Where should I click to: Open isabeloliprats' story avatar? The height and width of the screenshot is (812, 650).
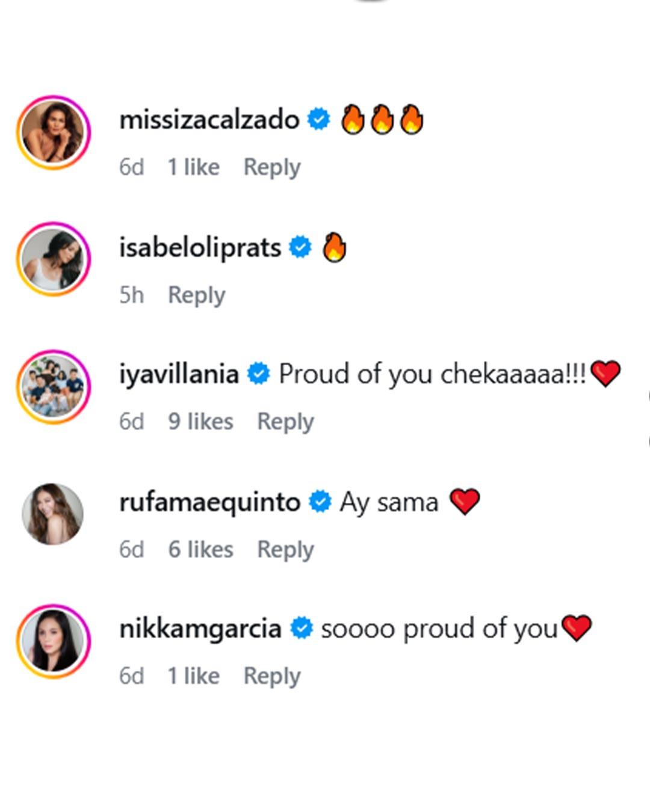tap(54, 259)
